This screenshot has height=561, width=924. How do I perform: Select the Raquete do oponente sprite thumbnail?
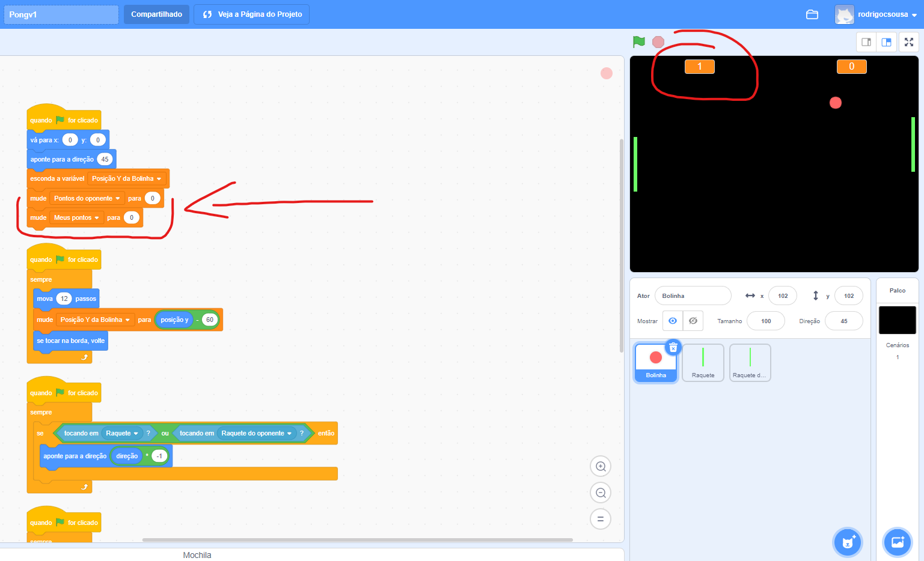(x=750, y=362)
